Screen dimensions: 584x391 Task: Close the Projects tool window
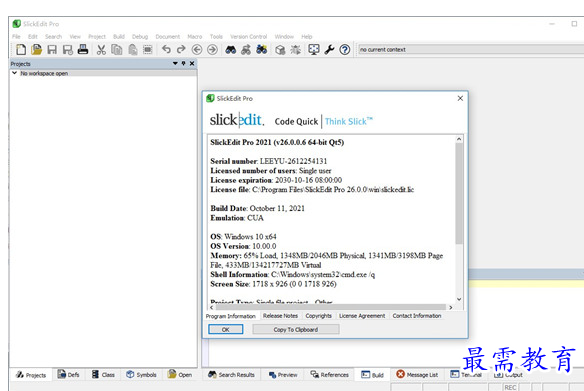pyautogui.click(x=192, y=63)
